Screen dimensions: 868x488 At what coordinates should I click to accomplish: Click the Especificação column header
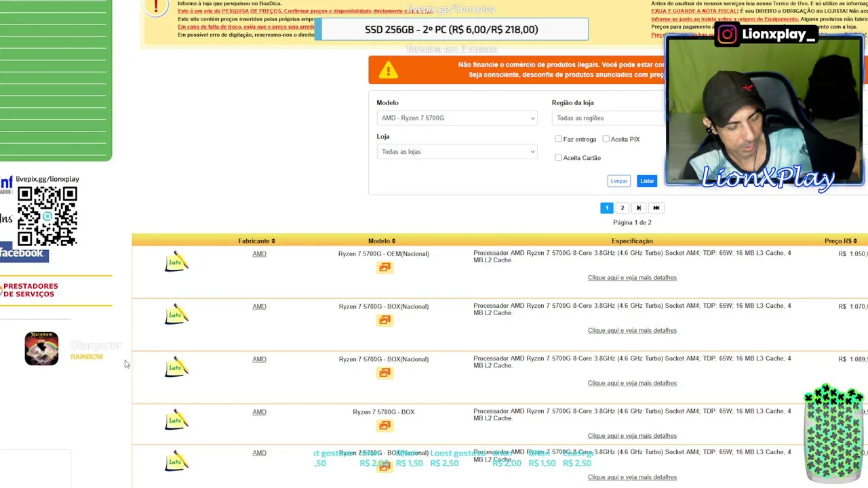[632, 241]
